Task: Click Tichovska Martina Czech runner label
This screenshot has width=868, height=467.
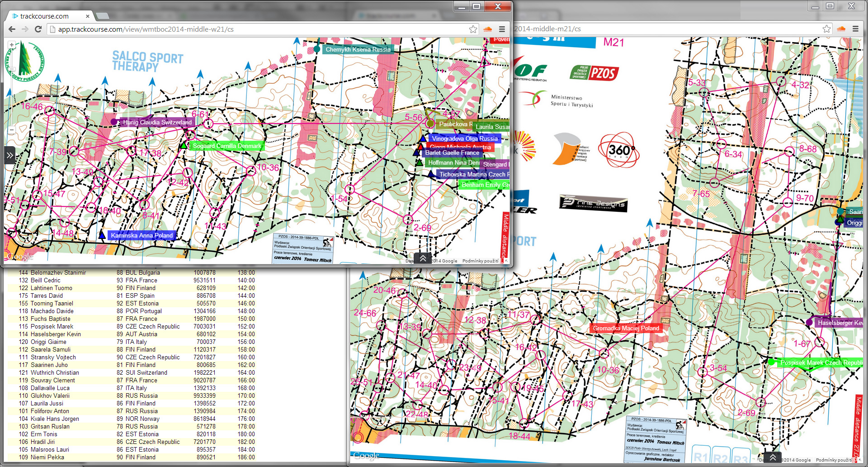Action: 474,174
